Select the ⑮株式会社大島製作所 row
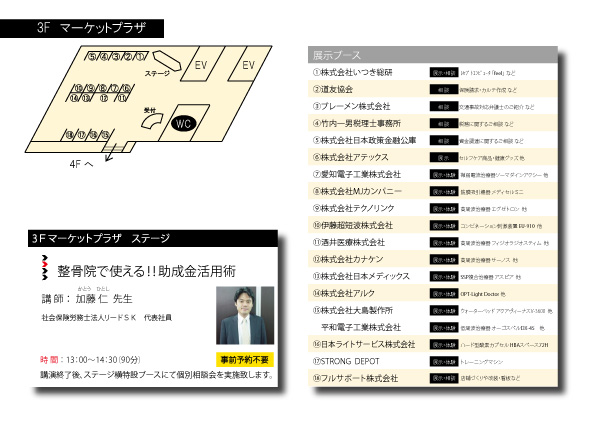Image resolution: width=595 pixels, height=425 pixels. pyautogui.click(x=433, y=310)
